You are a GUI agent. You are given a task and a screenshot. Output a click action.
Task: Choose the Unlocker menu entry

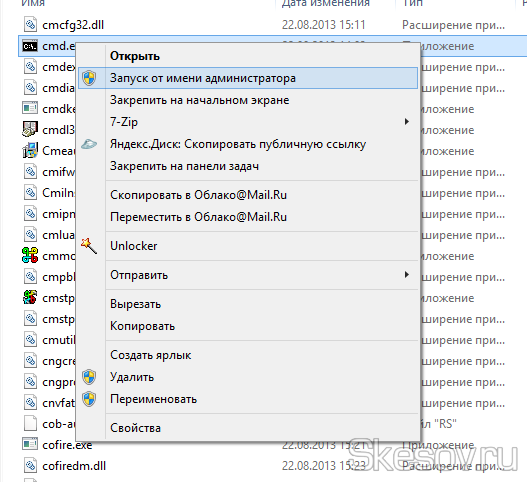(x=248, y=246)
